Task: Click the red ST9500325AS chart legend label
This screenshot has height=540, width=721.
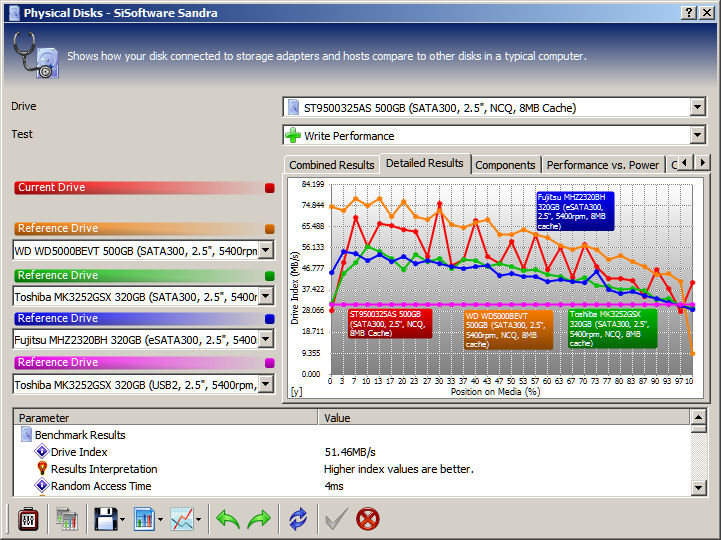Action: [390, 323]
